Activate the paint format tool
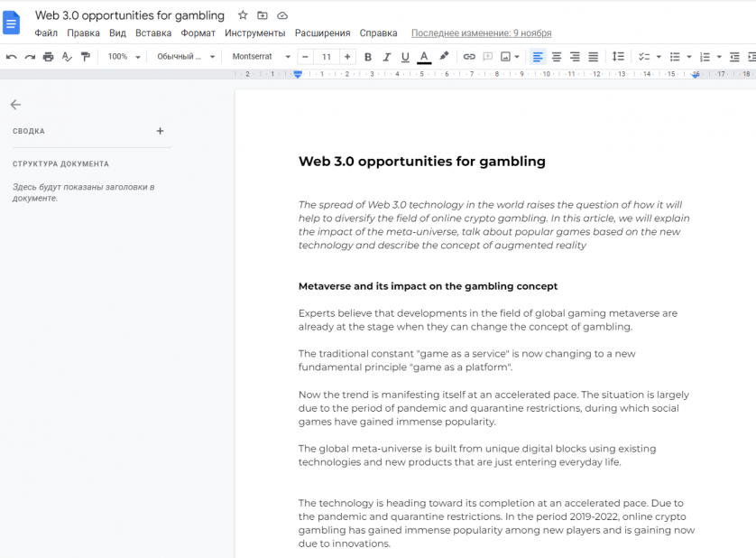Viewport: 756px width, 558px height. [86, 57]
